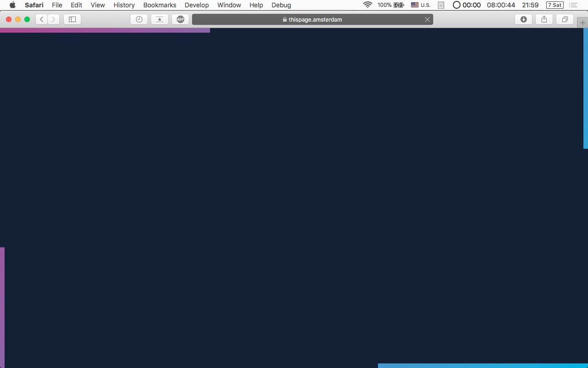Minimize Safari with the yellow button
The image size is (588, 368).
pos(18,19)
